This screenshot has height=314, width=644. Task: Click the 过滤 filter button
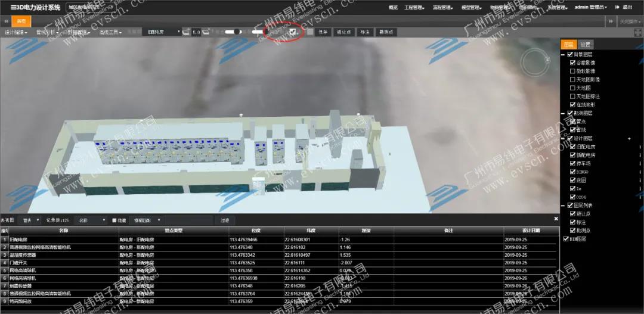(x=224, y=220)
